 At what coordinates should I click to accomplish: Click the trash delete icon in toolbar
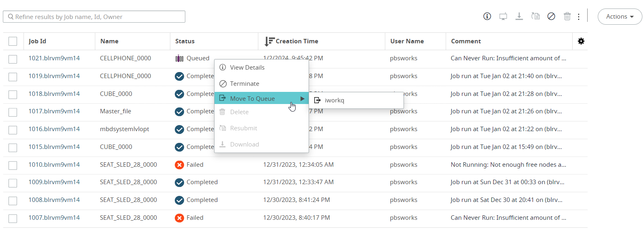567,16
